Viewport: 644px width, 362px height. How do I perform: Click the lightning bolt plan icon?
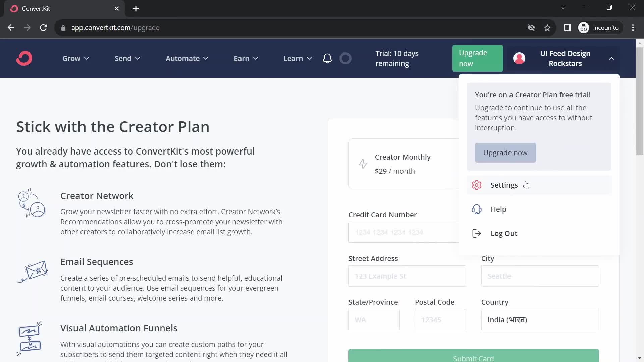click(x=363, y=164)
